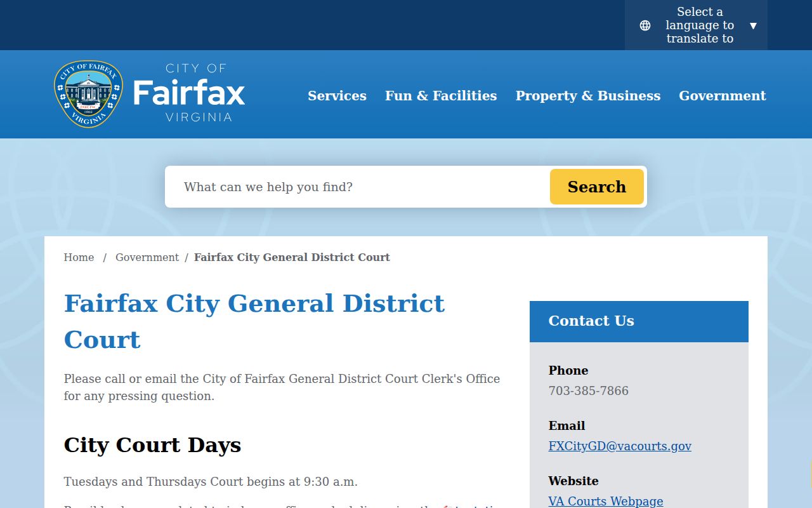This screenshot has height=508, width=812.
Task: Open the Government menu
Action: click(x=723, y=95)
